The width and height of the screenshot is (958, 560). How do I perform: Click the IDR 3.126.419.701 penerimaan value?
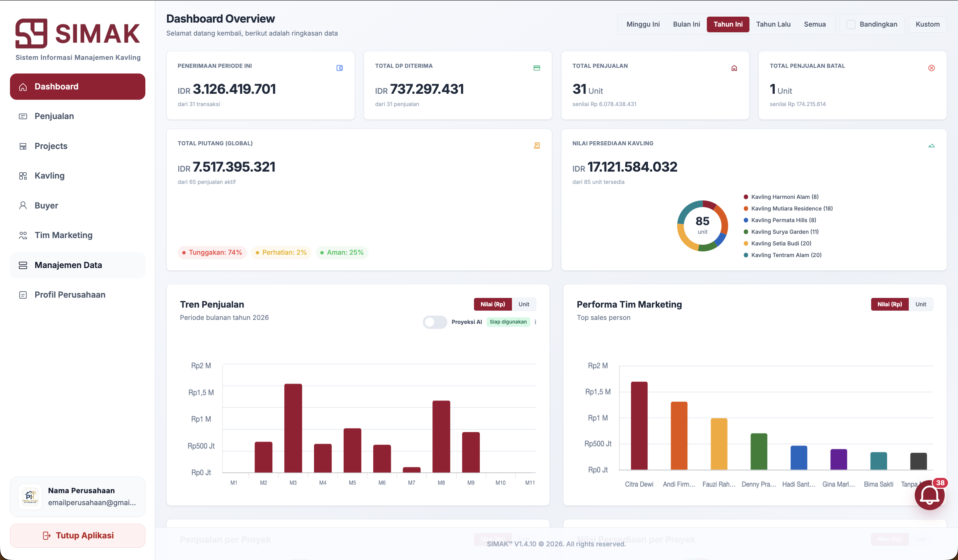click(x=227, y=89)
